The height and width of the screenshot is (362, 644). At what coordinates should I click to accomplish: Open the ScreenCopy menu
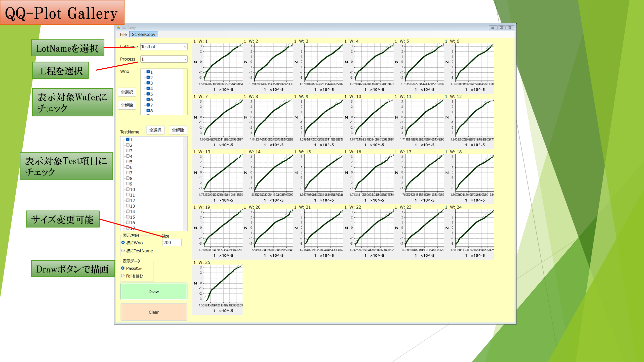pos(144,34)
